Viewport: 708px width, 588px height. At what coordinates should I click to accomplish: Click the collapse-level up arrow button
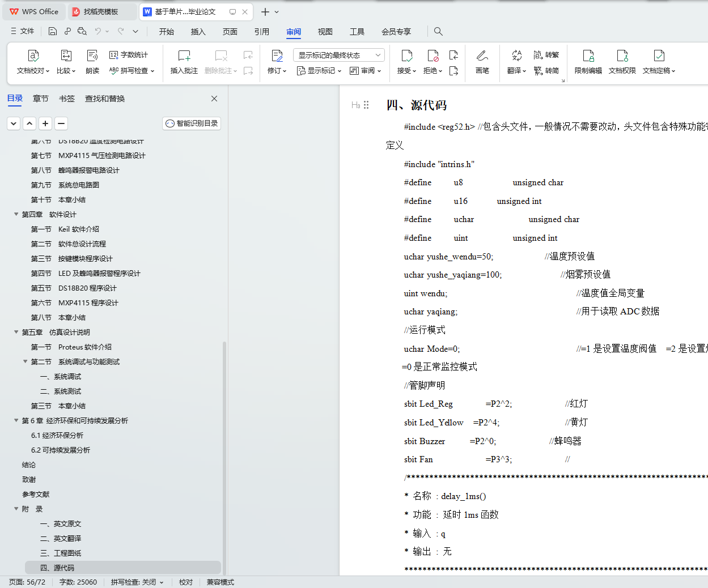pyautogui.click(x=30, y=123)
